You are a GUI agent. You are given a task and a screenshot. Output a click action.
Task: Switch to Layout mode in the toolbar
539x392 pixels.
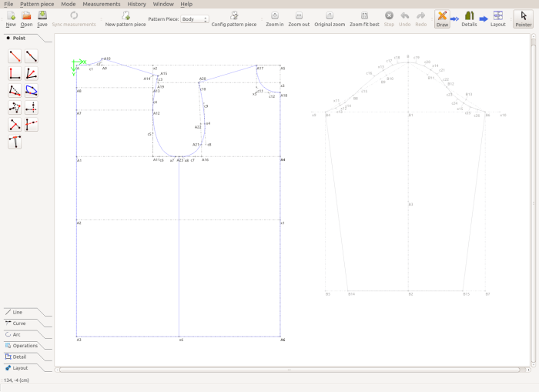tap(497, 19)
